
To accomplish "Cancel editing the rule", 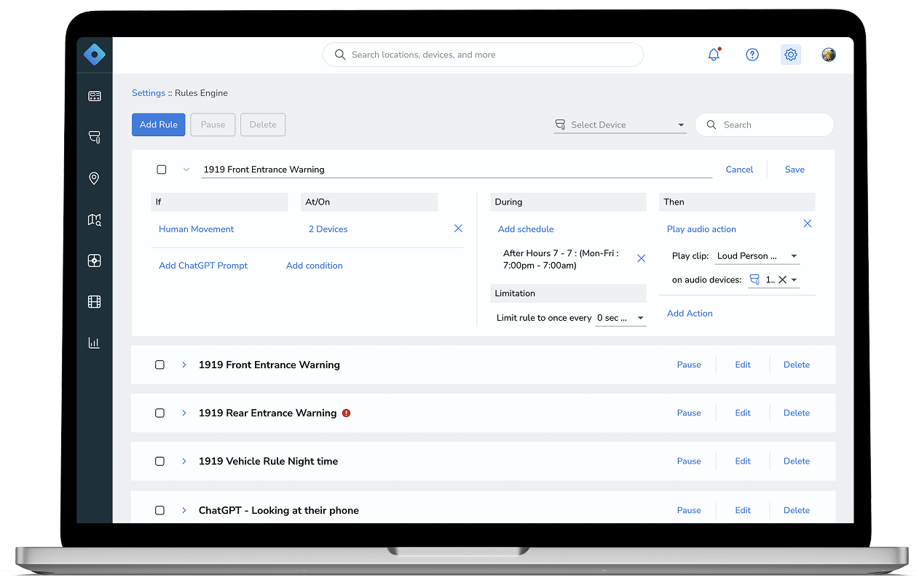I will coord(739,170).
